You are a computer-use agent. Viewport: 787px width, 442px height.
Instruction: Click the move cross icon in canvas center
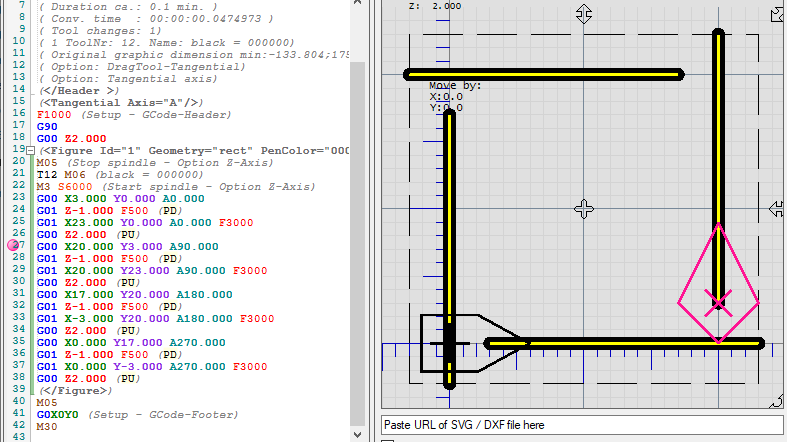point(585,208)
